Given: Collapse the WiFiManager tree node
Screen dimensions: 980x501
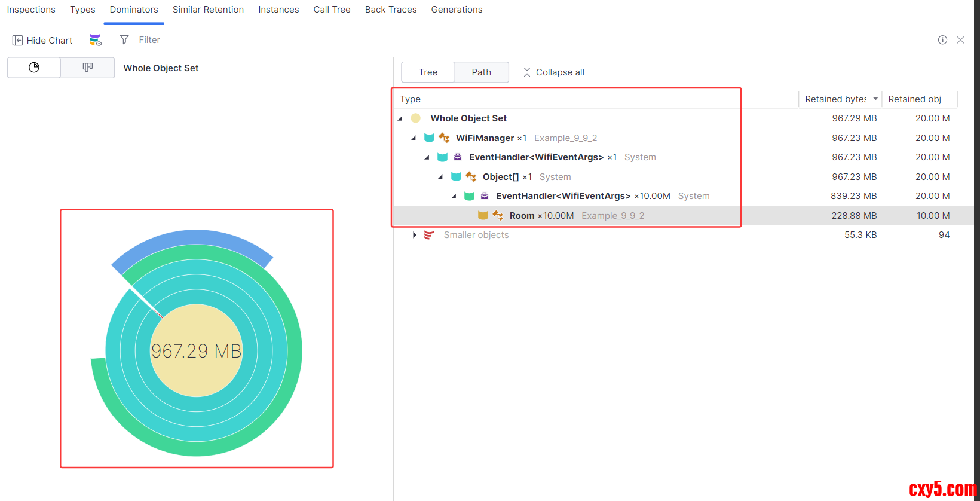Looking at the screenshot, I should point(414,138).
